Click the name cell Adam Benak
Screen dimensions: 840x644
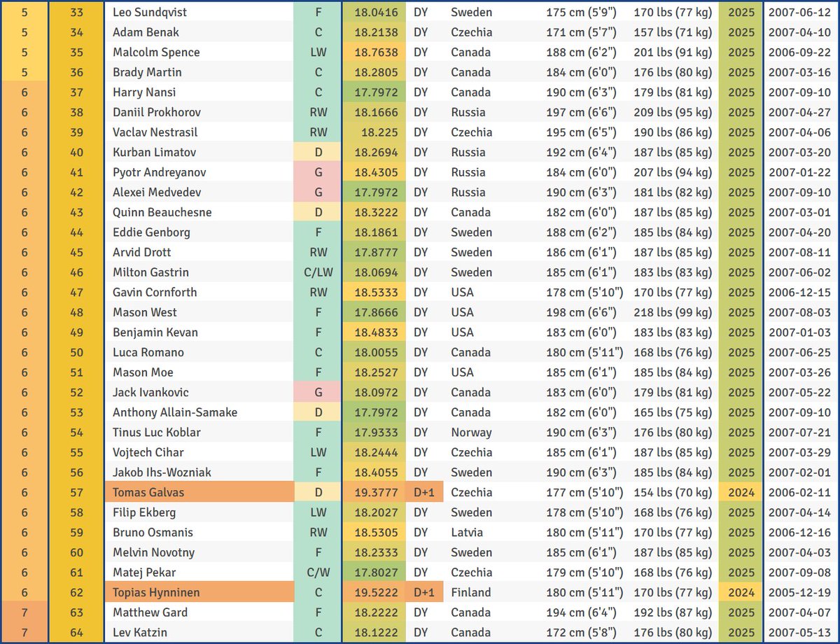point(199,32)
